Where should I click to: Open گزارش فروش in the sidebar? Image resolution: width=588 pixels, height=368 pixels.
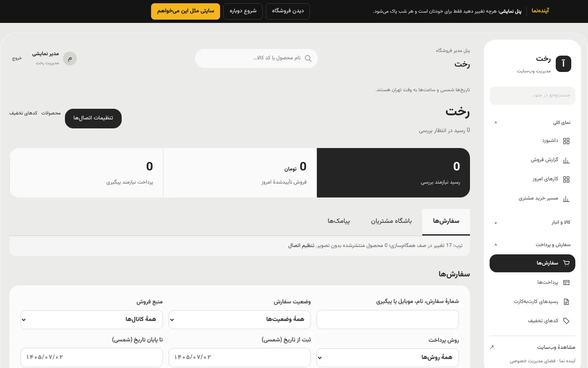(532, 160)
